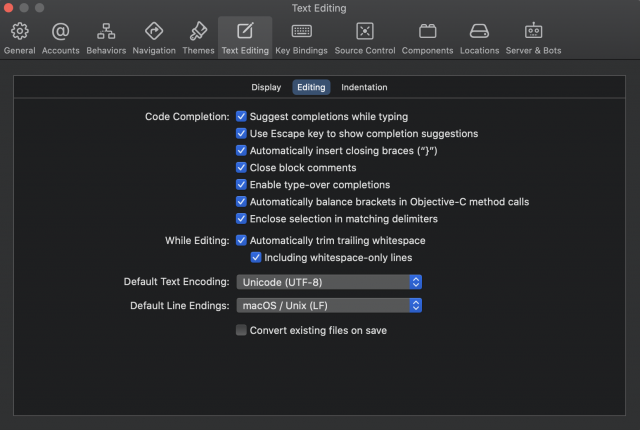Open the Default Line Endings dropdown

pyautogui.click(x=329, y=306)
